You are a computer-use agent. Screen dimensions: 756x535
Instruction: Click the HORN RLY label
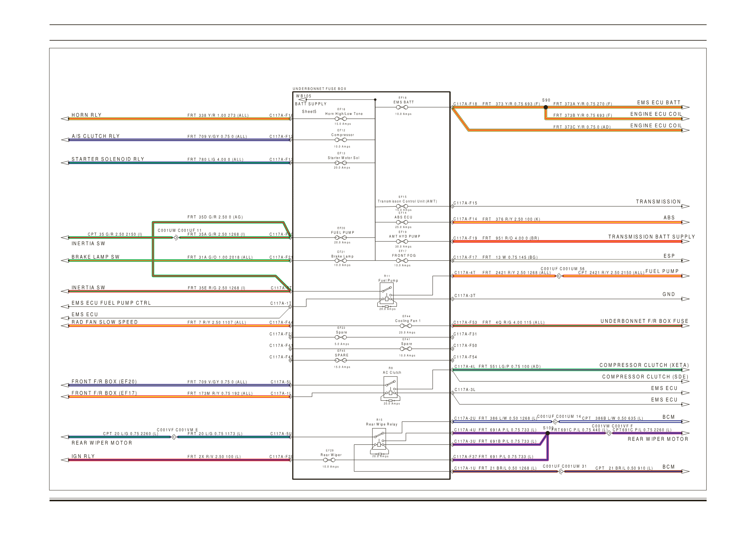pyautogui.click(x=87, y=115)
